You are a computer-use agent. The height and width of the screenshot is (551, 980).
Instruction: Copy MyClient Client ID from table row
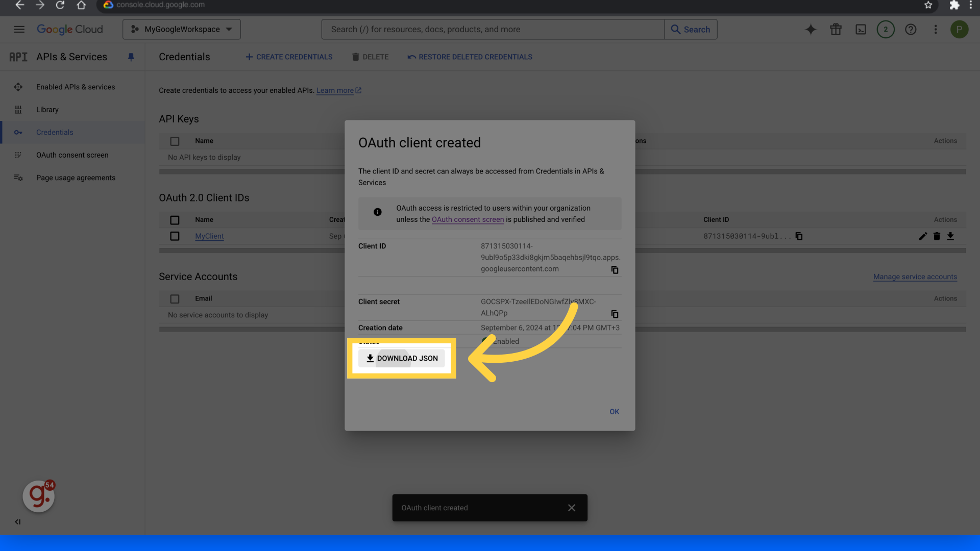click(x=799, y=236)
